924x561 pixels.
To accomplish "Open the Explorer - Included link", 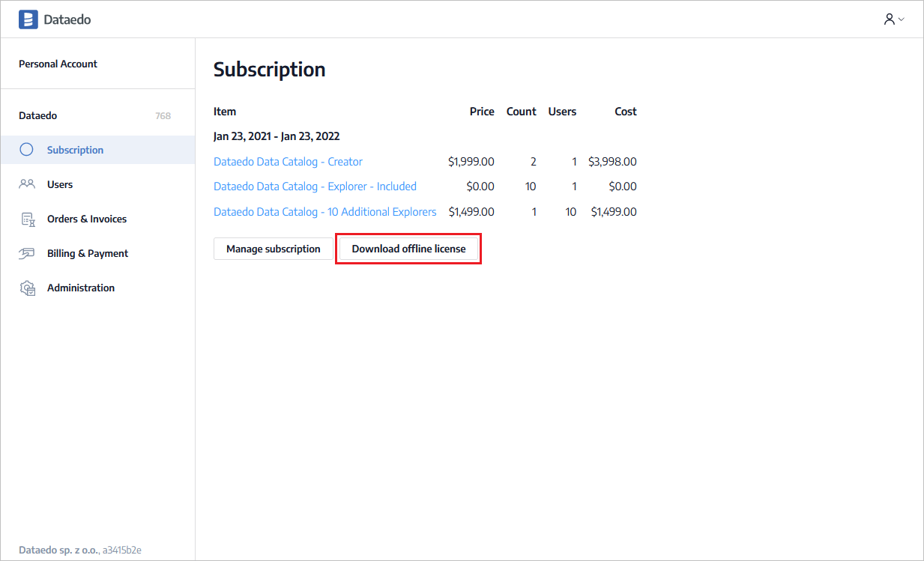I will [x=315, y=187].
